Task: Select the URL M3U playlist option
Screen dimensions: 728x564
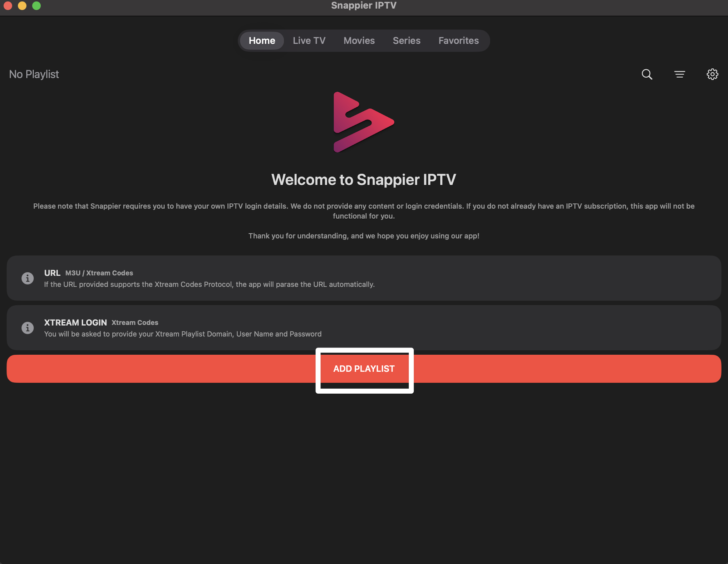Action: pyautogui.click(x=363, y=278)
